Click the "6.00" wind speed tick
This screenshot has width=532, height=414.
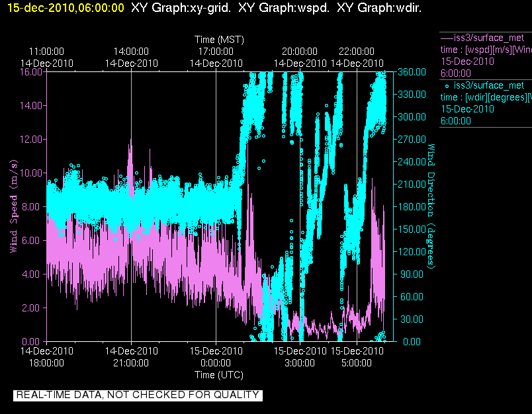pos(31,241)
